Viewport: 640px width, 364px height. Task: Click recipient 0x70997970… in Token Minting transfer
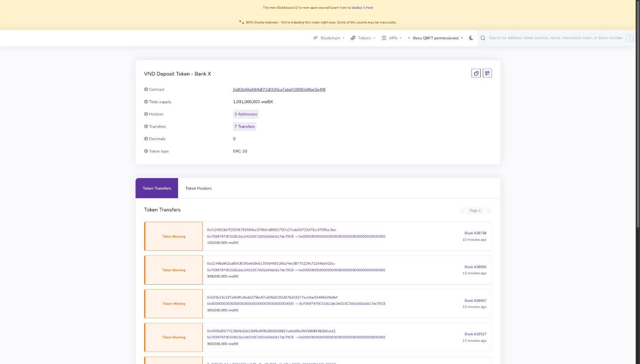(x=342, y=303)
